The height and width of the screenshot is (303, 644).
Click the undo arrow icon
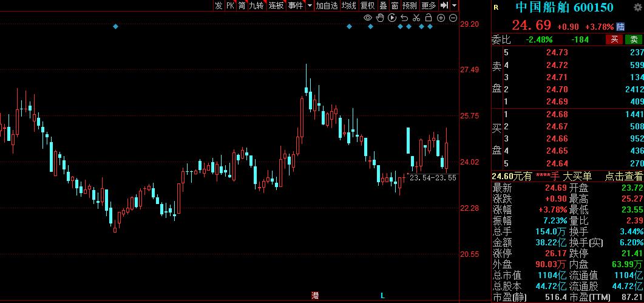click(405, 18)
